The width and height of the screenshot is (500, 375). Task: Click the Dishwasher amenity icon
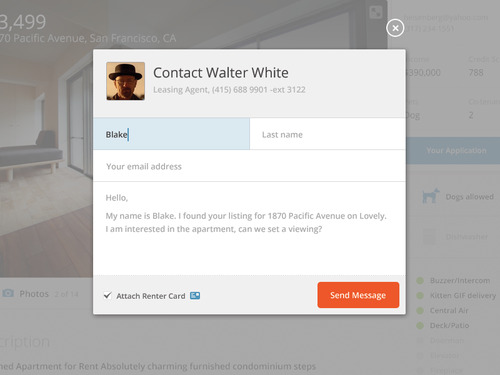point(429,236)
